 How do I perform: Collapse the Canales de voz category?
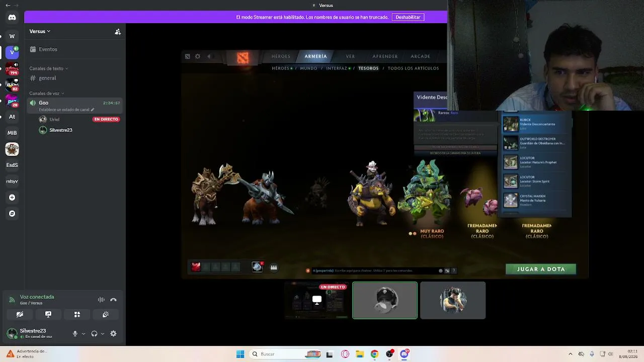point(47,94)
